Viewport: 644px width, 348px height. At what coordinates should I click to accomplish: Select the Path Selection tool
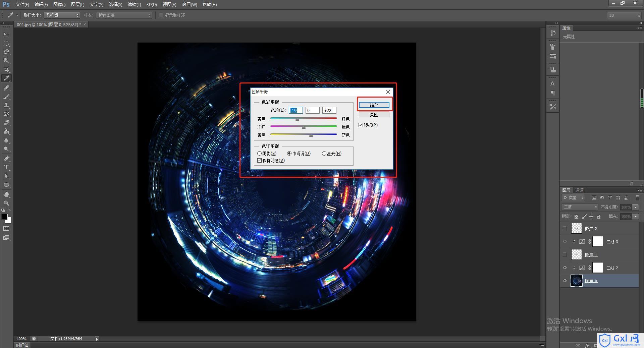(x=6, y=176)
